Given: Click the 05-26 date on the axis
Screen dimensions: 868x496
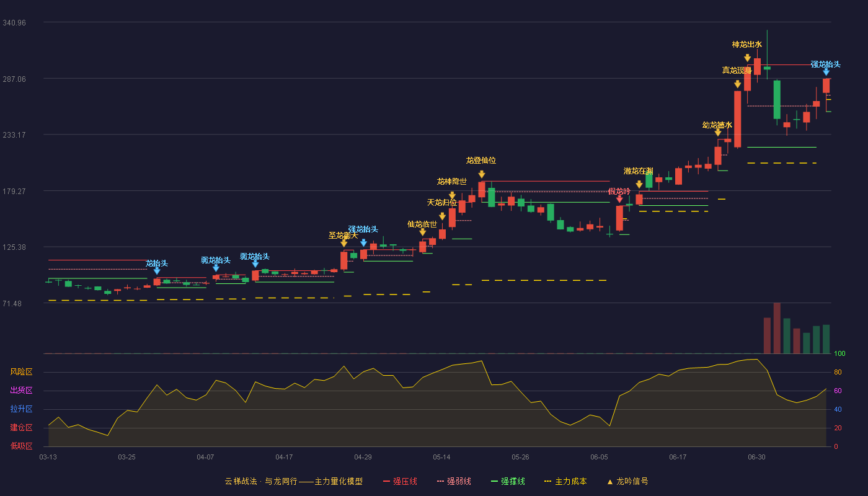Looking at the screenshot, I should (520, 457).
